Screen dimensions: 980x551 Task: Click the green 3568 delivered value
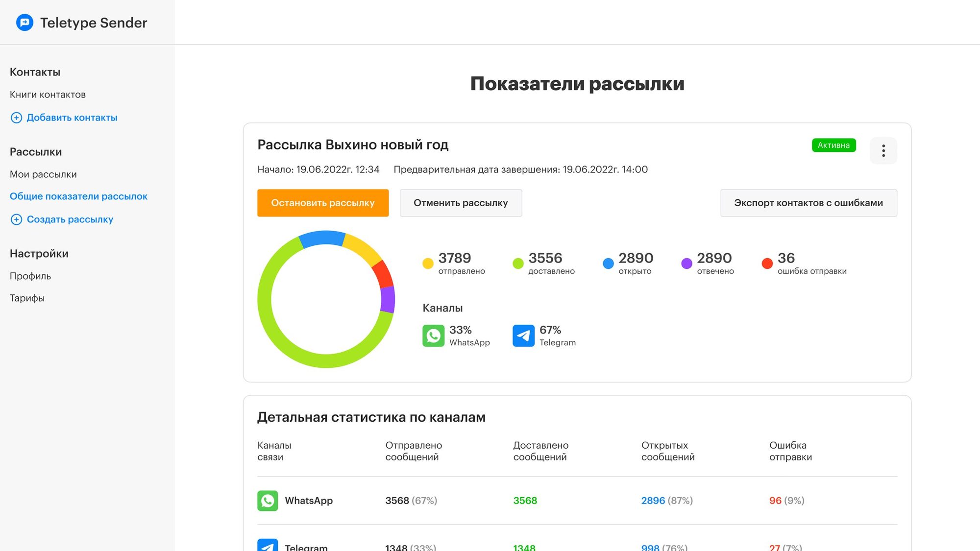click(x=525, y=501)
